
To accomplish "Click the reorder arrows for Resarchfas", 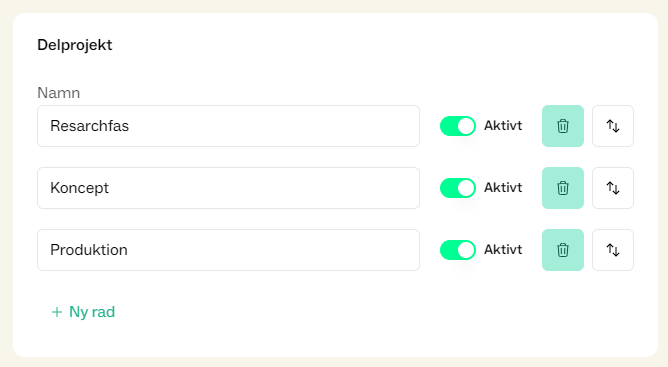I will [613, 126].
